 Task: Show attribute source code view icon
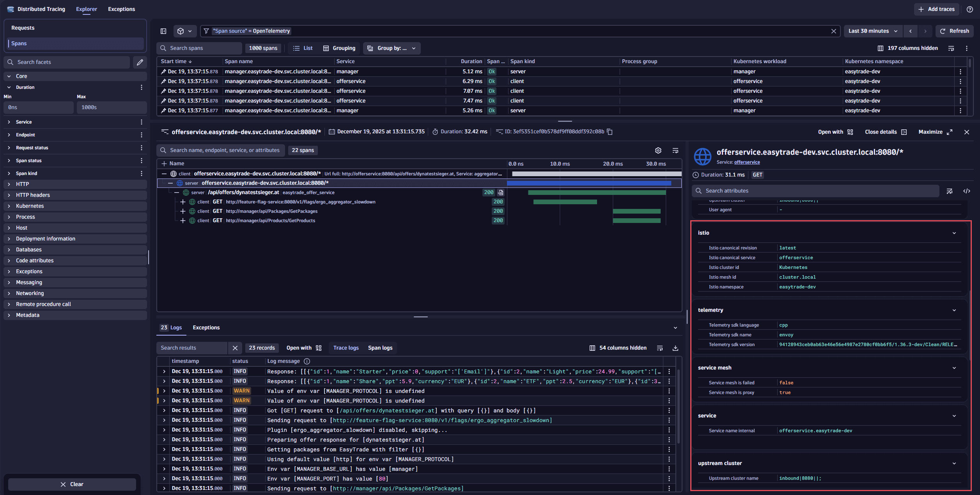pos(967,191)
